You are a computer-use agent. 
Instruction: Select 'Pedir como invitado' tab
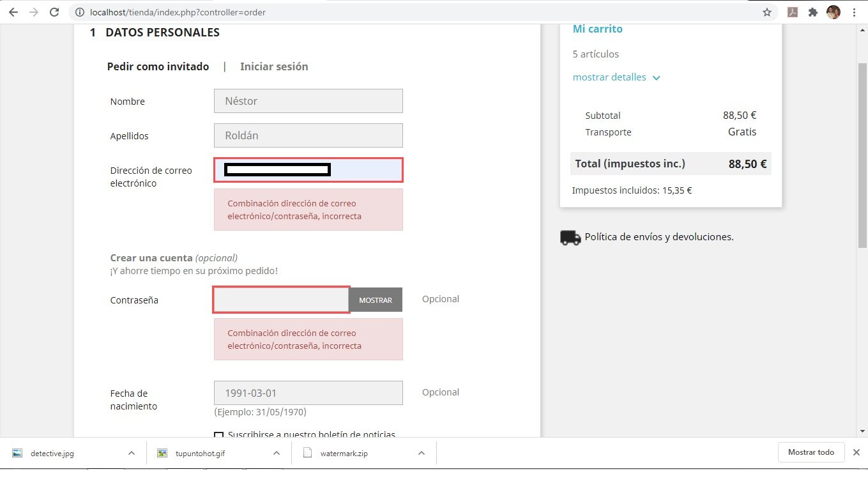[158, 66]
